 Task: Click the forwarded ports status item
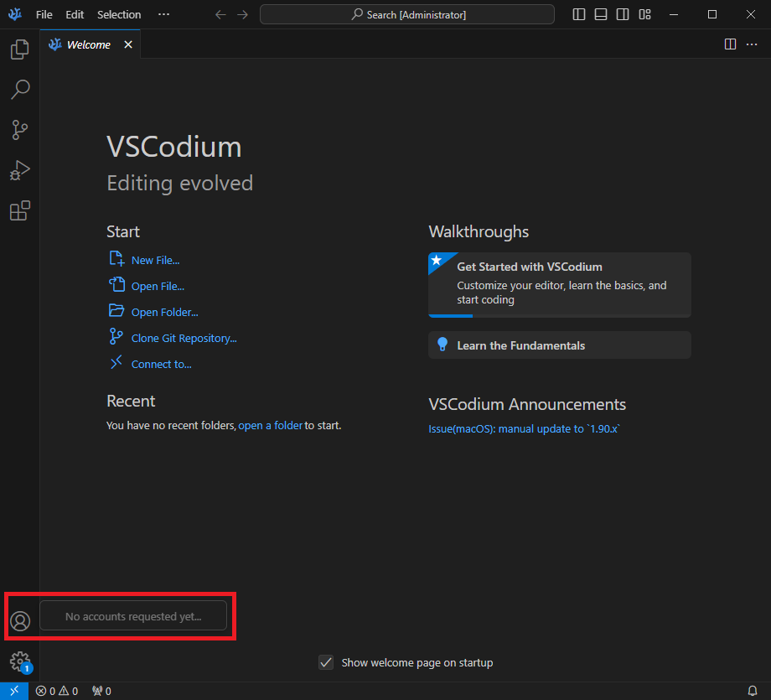(x=101, y=691)
